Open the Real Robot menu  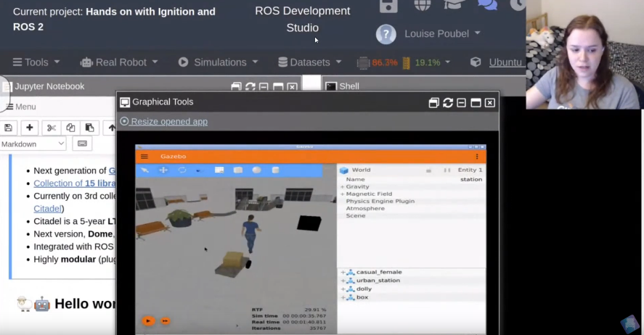click(x=119, y=62)
